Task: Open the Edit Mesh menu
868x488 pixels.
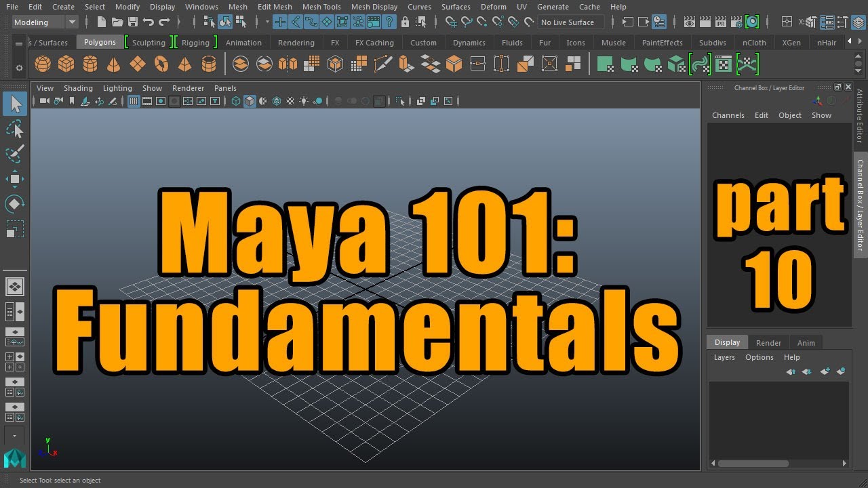Action: (275, 7)
